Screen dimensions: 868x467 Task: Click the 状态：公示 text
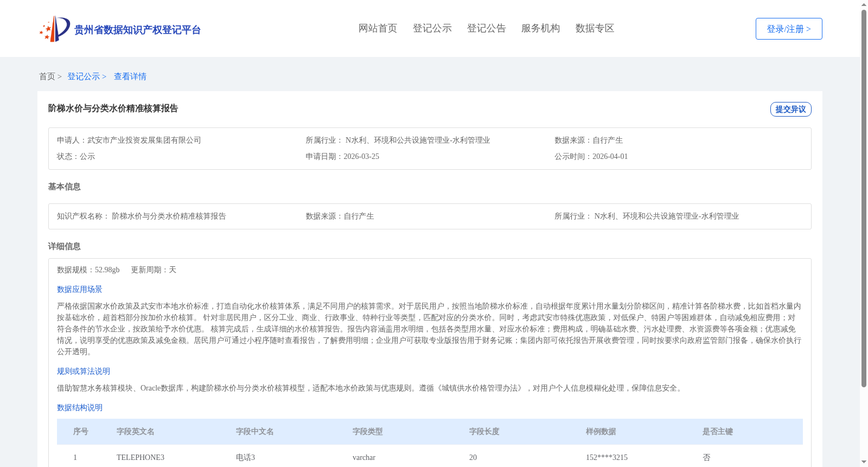tap(76, 156)
